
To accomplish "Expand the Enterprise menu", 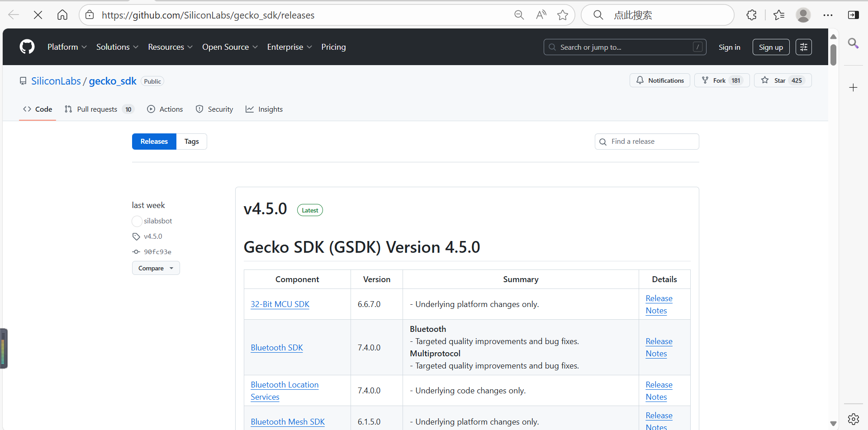I will click(289, 47).
